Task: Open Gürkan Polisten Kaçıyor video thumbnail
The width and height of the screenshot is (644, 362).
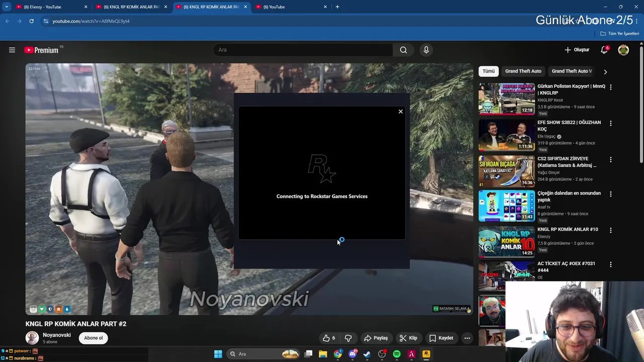Action: point(507,99)
